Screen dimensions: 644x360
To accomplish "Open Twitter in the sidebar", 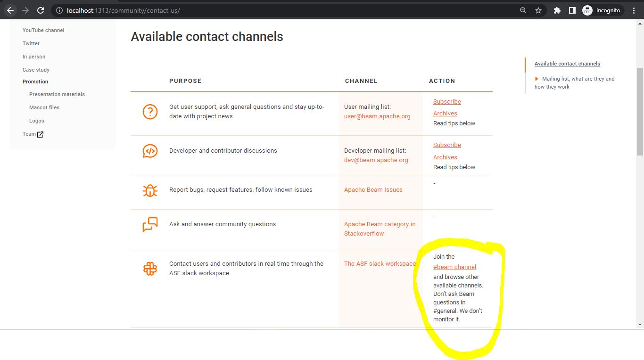I will point(31,43).
